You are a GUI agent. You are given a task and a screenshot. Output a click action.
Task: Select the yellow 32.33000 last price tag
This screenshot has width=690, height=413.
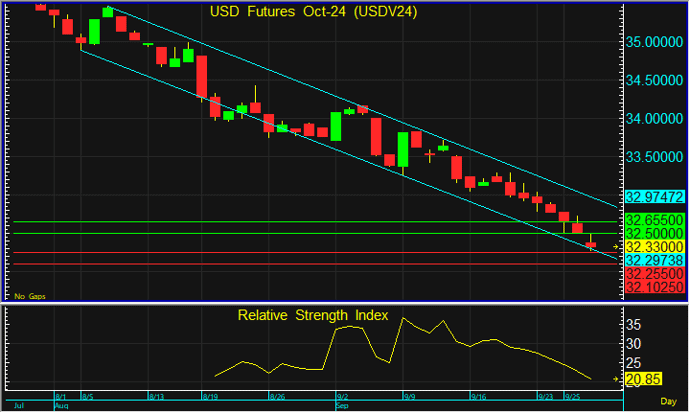[x=654, y=246]
